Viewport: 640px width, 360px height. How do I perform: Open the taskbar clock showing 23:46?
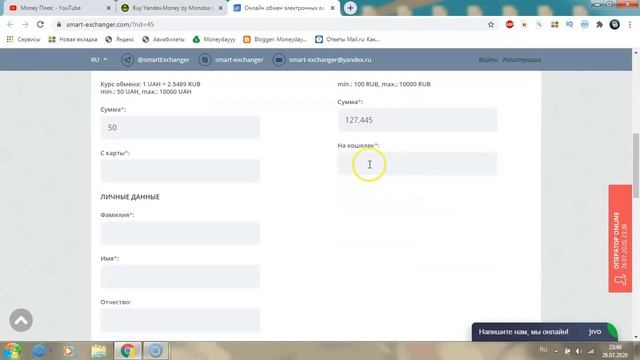click(x=615, y=351)
